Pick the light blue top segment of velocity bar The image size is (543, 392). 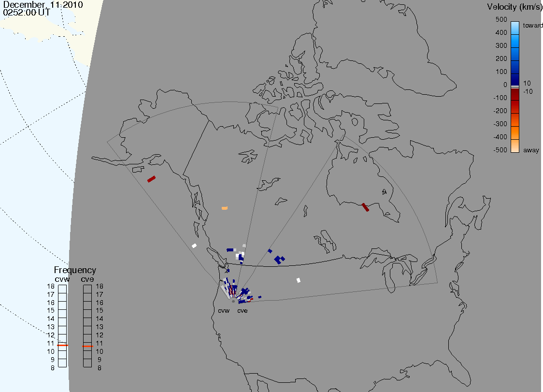pos(515,28)
